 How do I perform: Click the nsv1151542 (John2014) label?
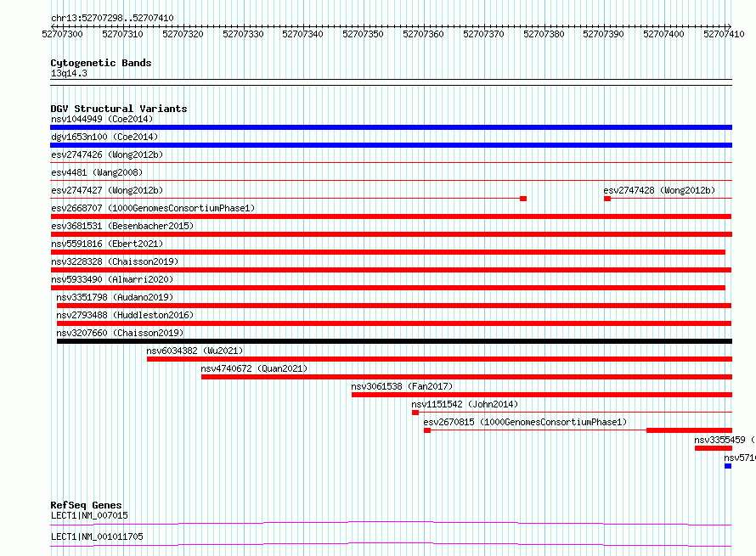coord(465,404)
